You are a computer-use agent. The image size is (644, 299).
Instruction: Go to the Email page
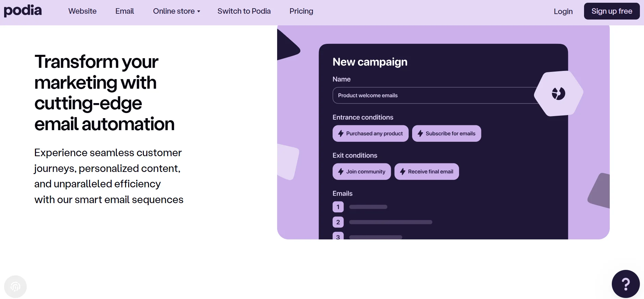coord(125,11)
